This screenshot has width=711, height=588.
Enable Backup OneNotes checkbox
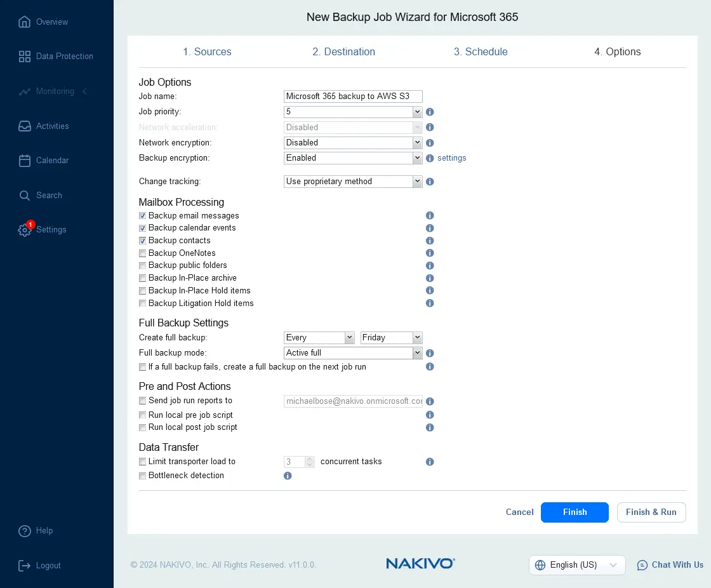click(x=142, y=253)
